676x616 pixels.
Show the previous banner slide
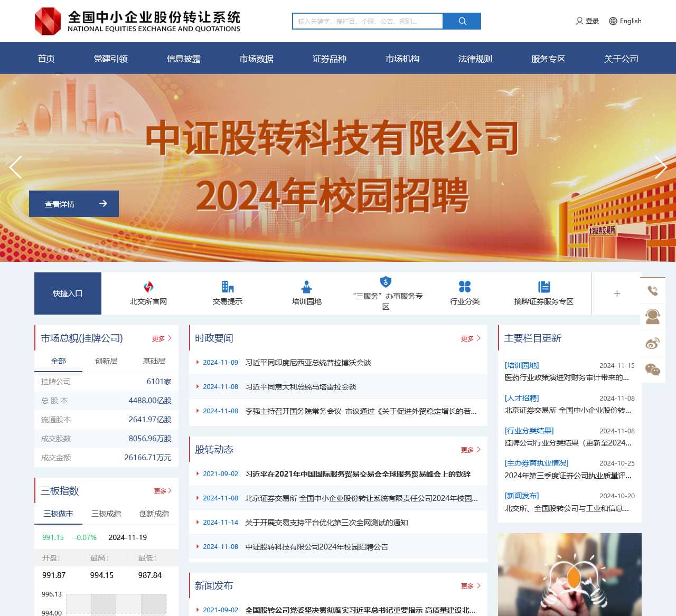coord(16,167)
